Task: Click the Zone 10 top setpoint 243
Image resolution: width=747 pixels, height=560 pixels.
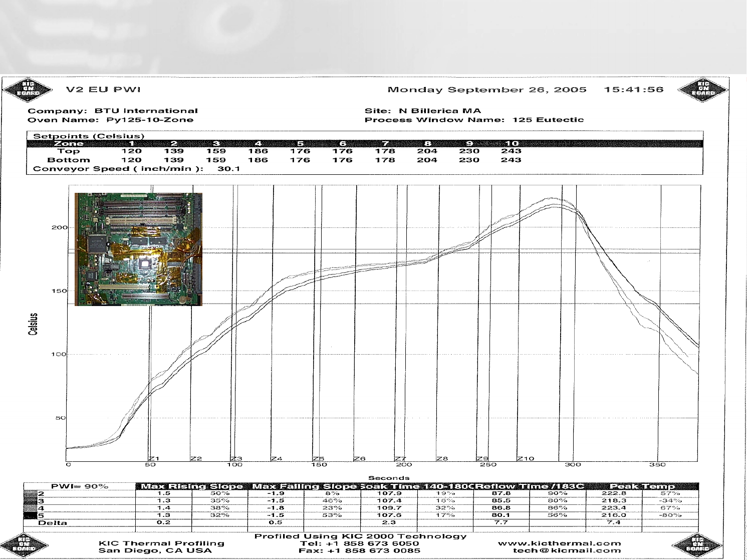Action: pos(511,151)
